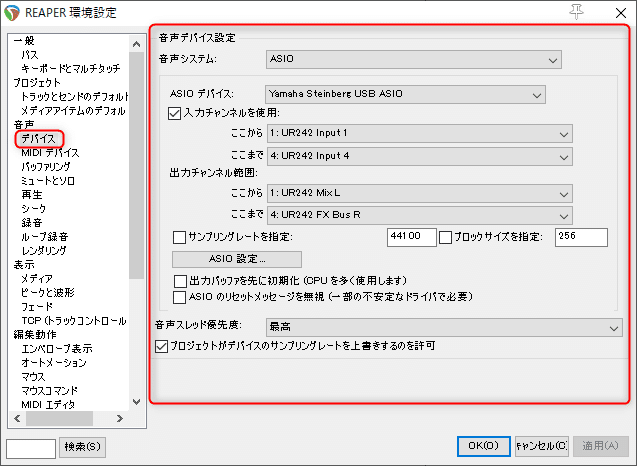Select 表示 category in tree
The width and height of the screenshot is (637, 466).
click(24, 264)
